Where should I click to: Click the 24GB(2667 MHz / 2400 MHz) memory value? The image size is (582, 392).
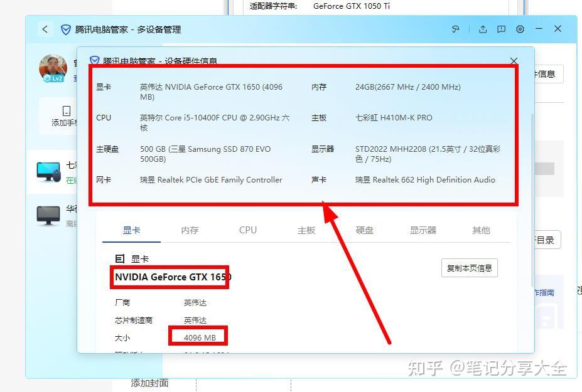pyautogui.click(x=408, y=87)
